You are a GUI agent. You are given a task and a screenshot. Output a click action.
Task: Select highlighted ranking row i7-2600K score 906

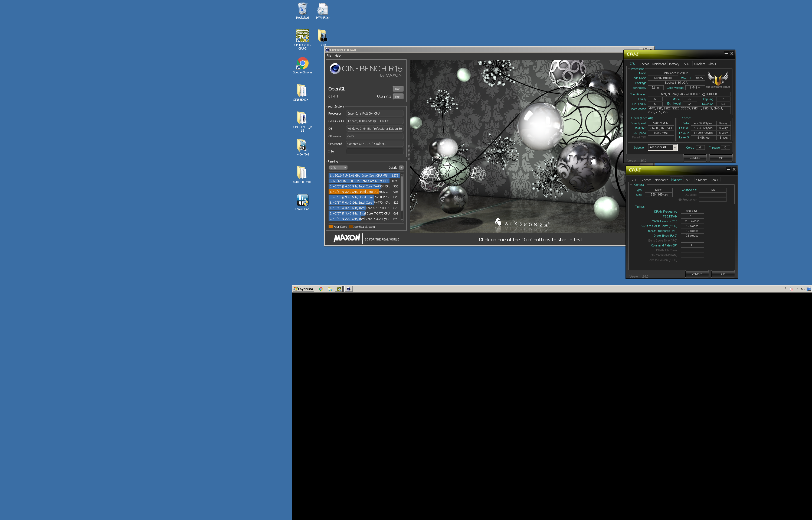[x=364, y=192]
